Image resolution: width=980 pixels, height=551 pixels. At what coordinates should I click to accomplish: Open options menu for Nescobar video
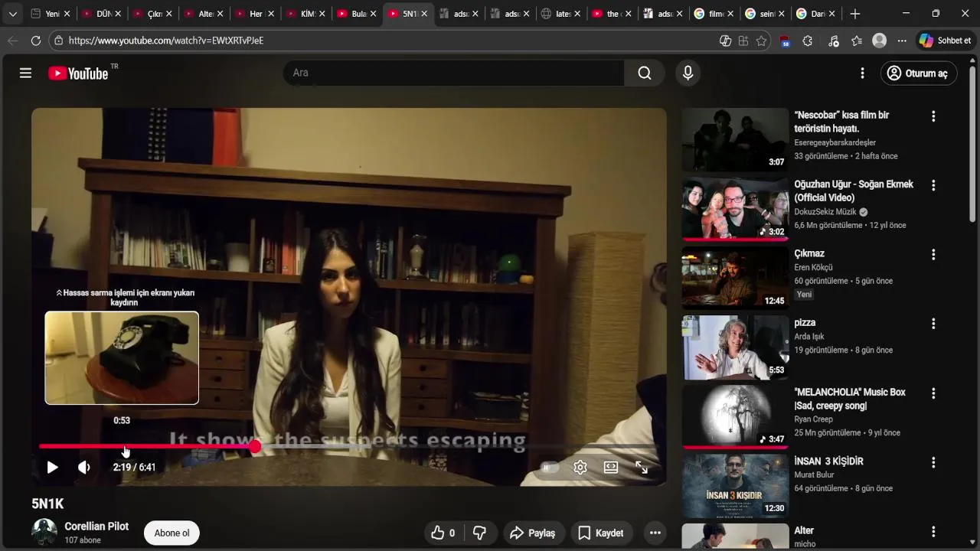(933, 116)
